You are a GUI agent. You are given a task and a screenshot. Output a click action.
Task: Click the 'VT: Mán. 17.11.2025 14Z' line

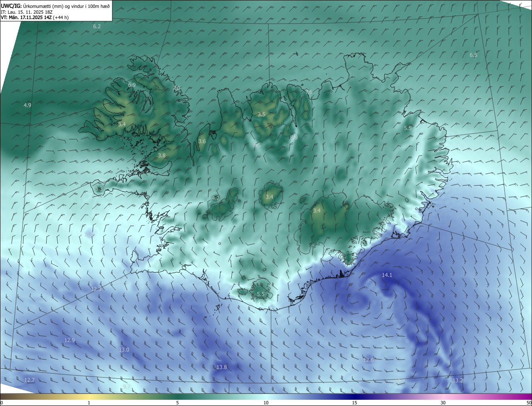[26, 17]
